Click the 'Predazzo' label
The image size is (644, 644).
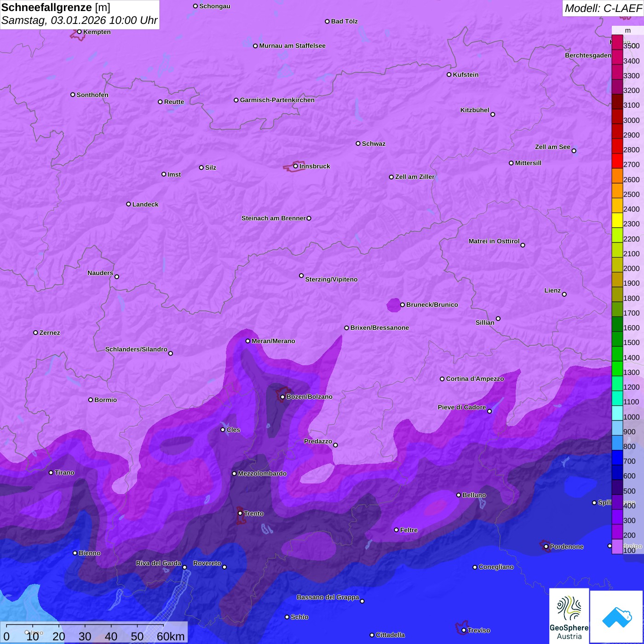(x=318, y=441)
